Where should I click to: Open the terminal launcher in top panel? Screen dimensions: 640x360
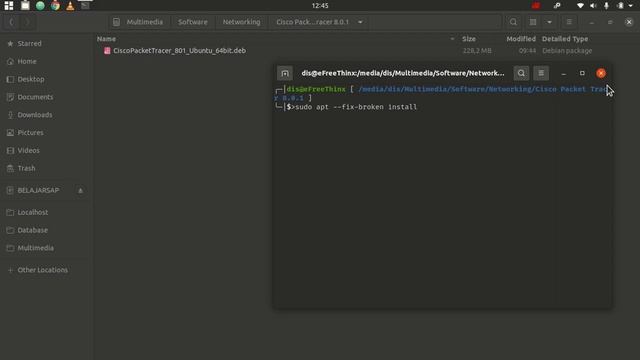click(x=85, y=5)
